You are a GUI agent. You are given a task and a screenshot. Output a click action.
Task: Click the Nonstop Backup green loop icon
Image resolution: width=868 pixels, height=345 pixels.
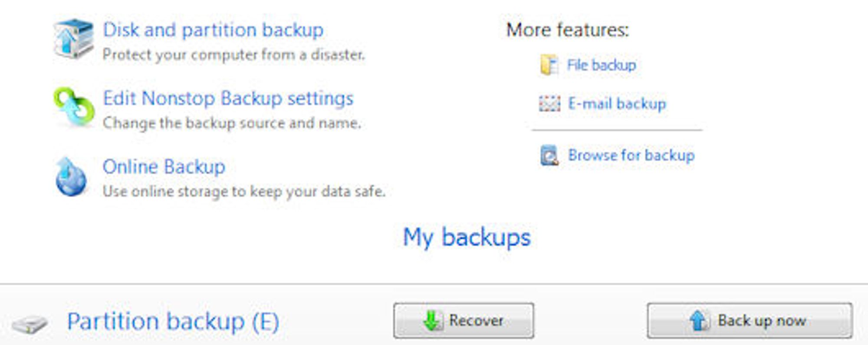coord(74,107)
